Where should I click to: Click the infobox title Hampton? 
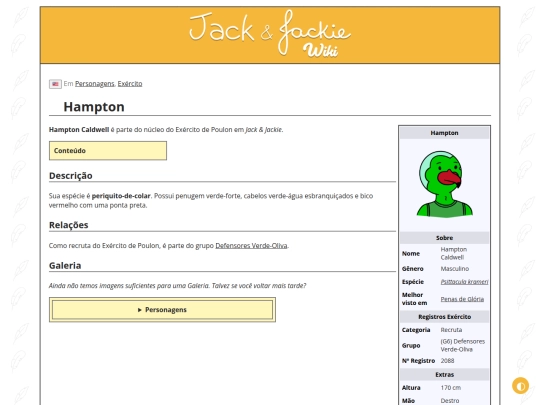pyautogui.click(x=444, y=133)
